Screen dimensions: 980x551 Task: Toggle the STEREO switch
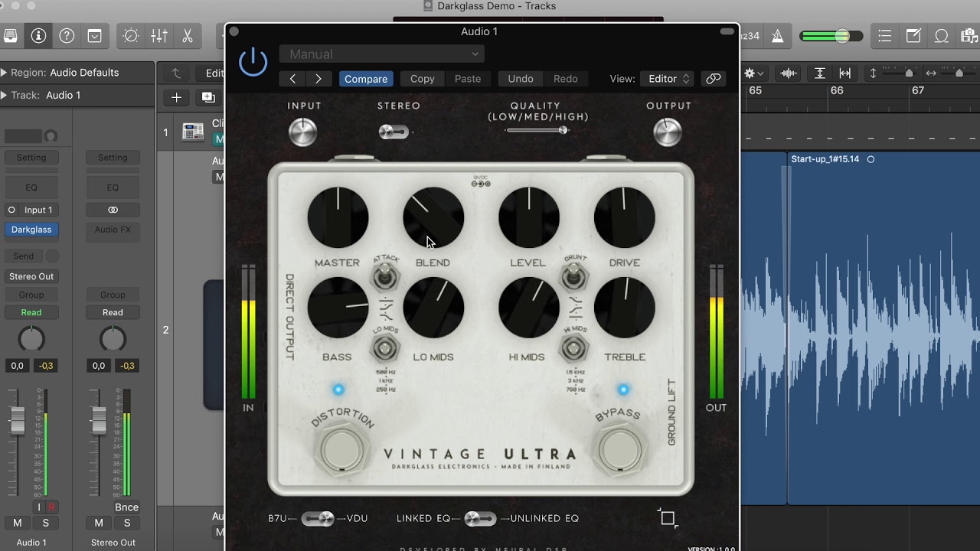pyautogui.click(x=394, y=132)
